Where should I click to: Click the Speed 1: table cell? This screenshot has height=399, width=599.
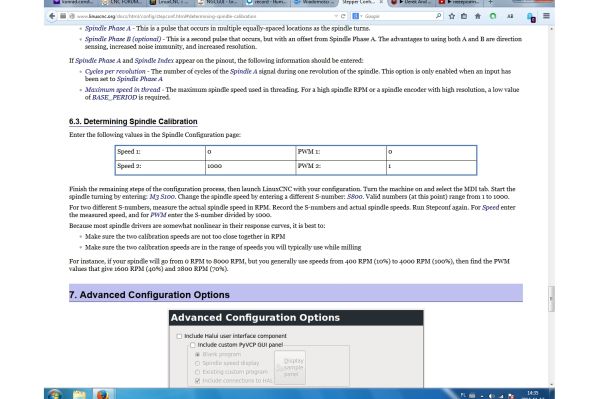point(160,152)
